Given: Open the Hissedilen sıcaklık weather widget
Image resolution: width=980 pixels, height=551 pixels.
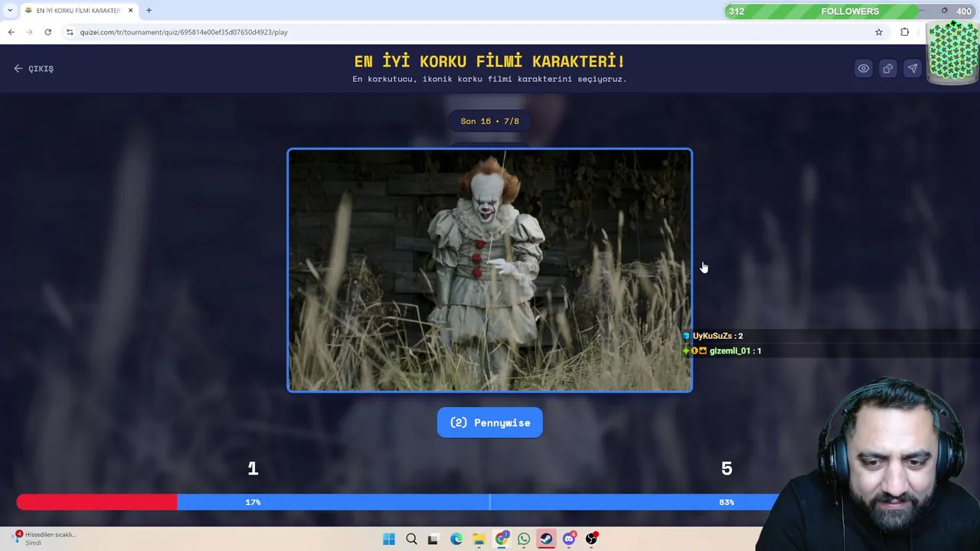Looking at the screenshot, I should [44, 538].
